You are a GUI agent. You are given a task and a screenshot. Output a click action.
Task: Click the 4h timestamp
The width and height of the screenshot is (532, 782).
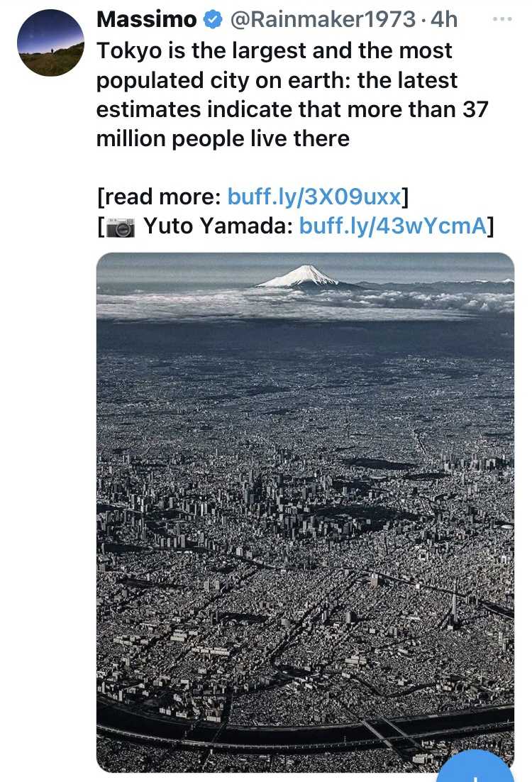[443, 20]
